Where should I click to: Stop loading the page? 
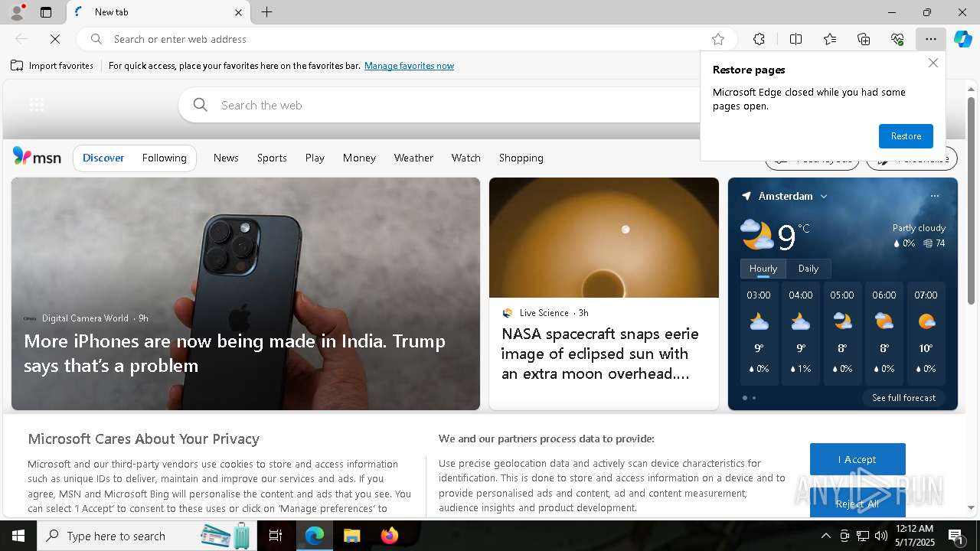tap(55, 39)
